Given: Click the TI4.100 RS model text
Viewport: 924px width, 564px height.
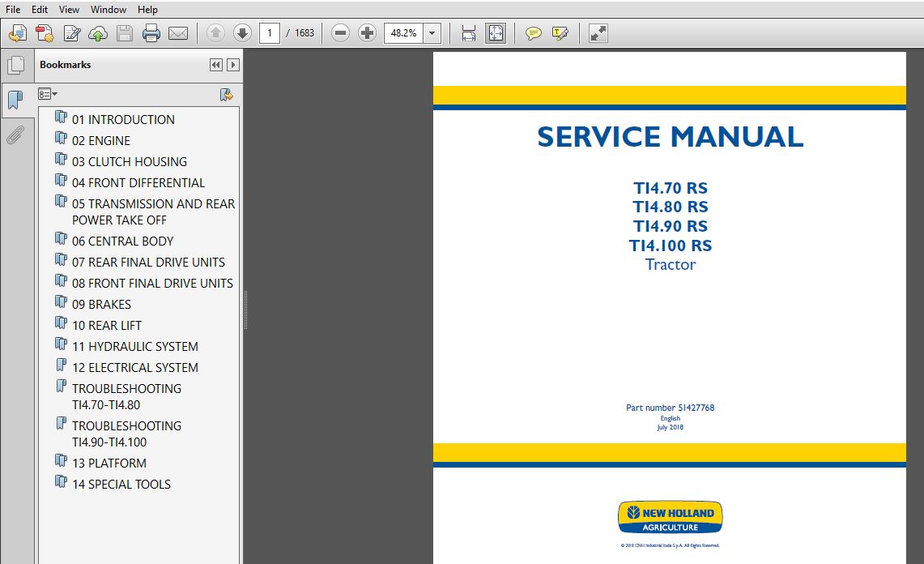Looking at the screenshot, I should (670, 246).
